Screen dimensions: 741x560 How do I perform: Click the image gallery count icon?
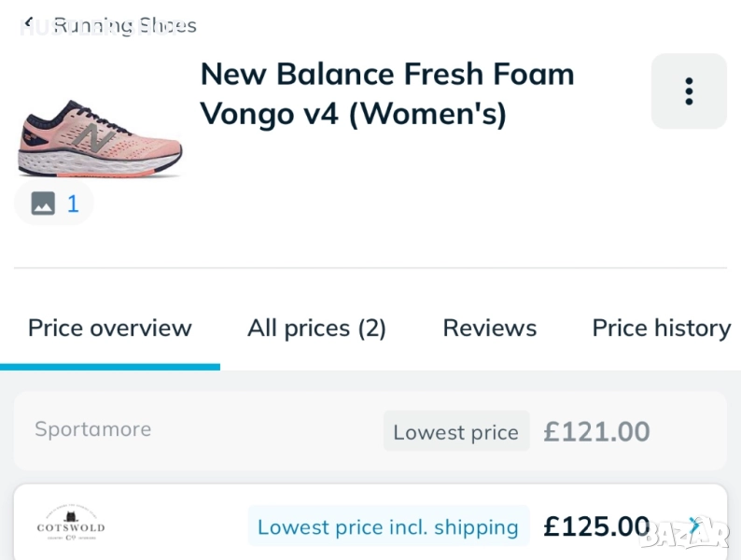tap(54, 203)
